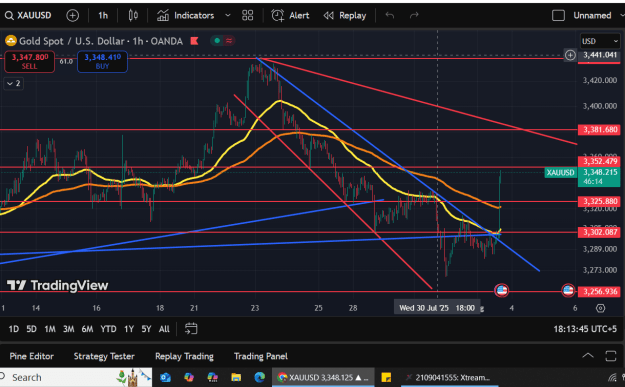Redo the chart action
Viewport: 625px width, 387px height.
click(414, 16)
